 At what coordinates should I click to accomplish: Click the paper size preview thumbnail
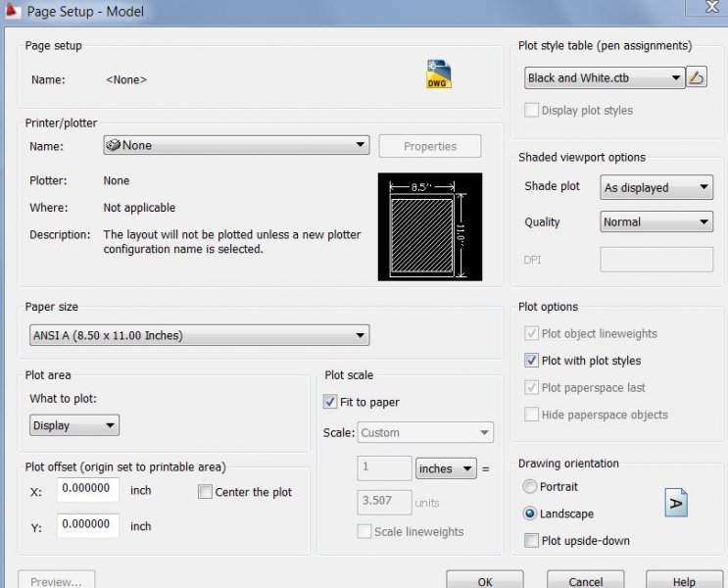pyautogui.click(x=430, y=226)
